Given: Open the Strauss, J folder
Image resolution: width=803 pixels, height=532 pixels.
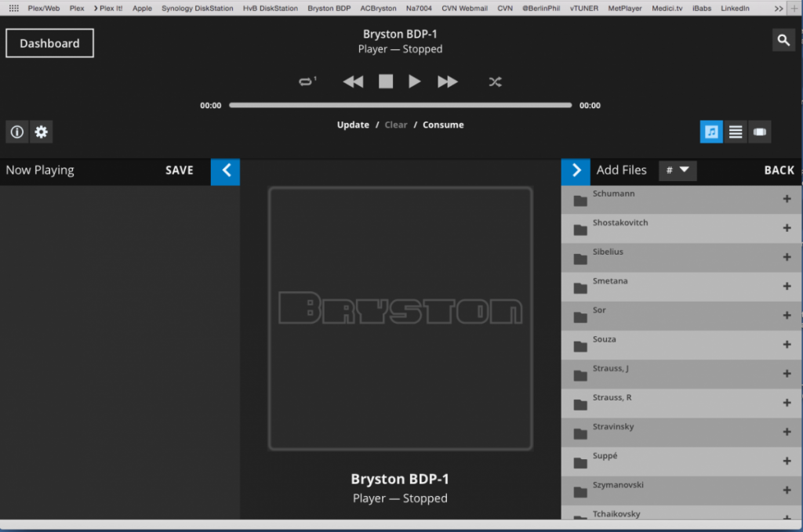Looking at the screenshot, I should point(681,375).
